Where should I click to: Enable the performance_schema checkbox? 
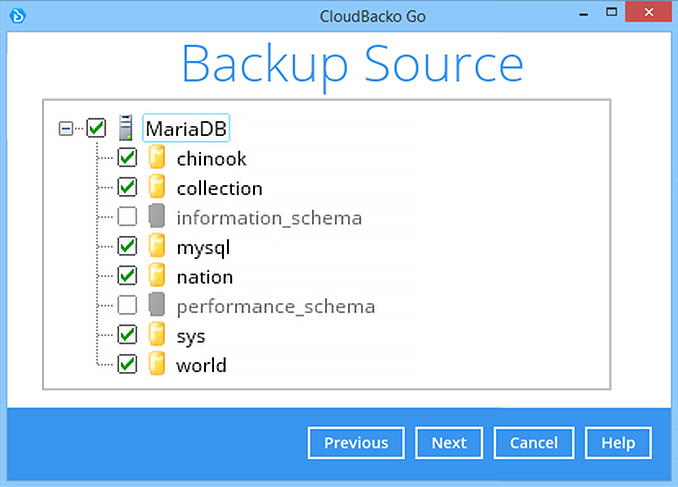tap(127, 305)
